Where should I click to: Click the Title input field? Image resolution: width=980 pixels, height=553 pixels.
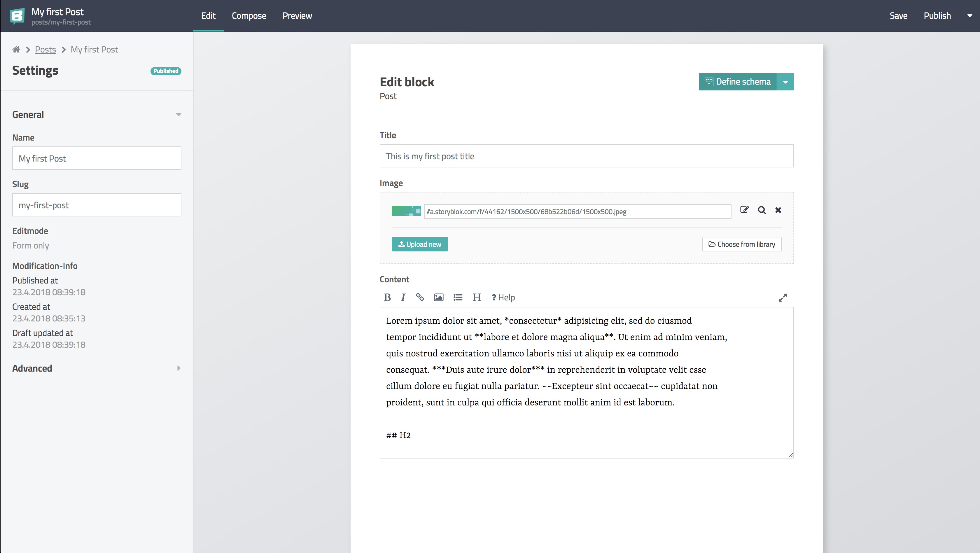coord(586,156)
